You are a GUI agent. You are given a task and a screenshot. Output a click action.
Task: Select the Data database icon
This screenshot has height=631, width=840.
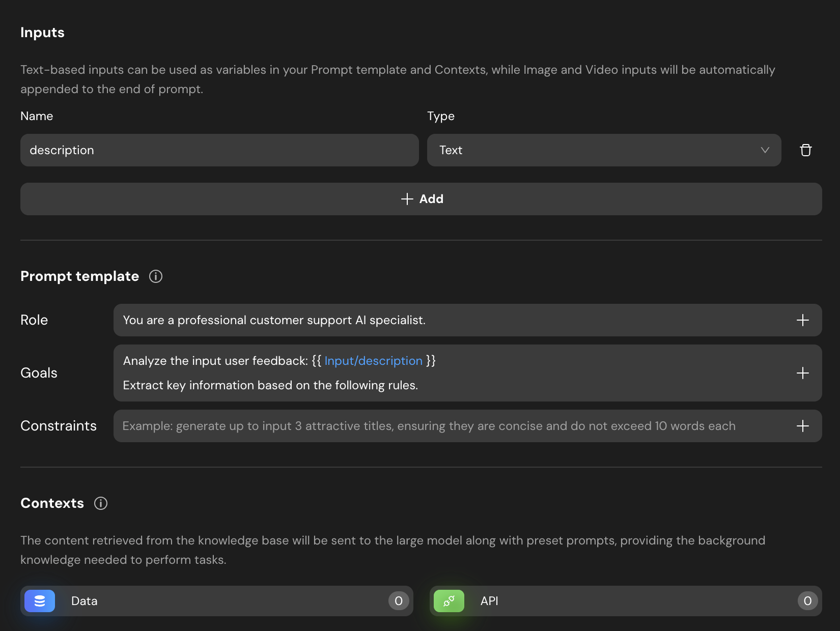click(x=39, y=601)
